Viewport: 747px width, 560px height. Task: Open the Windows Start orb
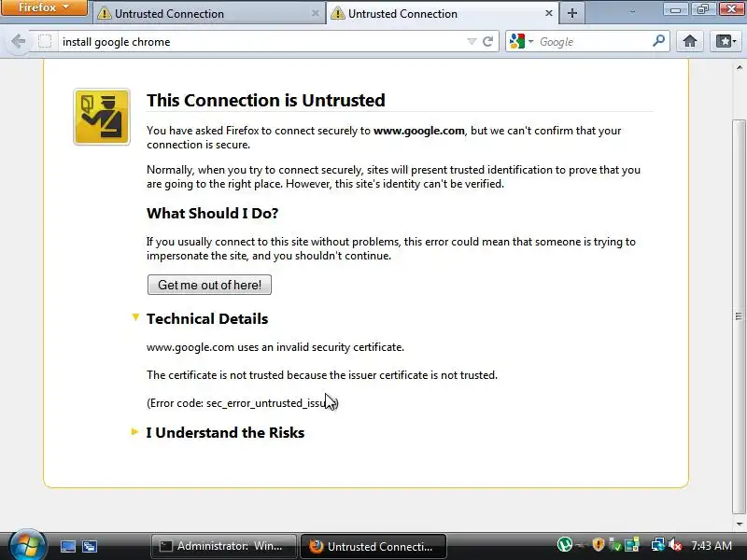tap(27, 545)
